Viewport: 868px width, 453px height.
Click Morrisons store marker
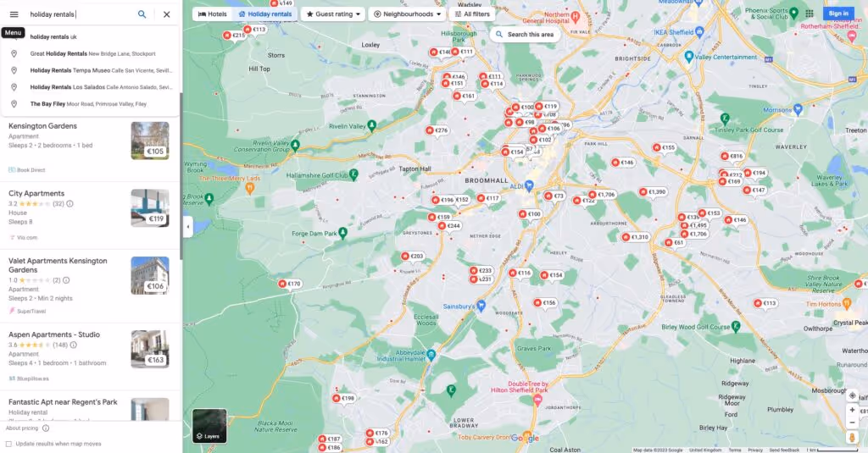(798, 109)
